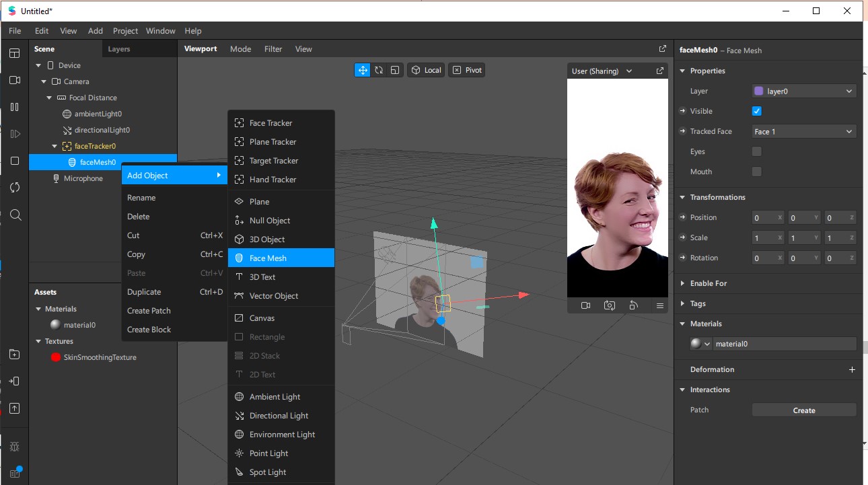Choose Plane Tracker from the submenu

[281, 142]
